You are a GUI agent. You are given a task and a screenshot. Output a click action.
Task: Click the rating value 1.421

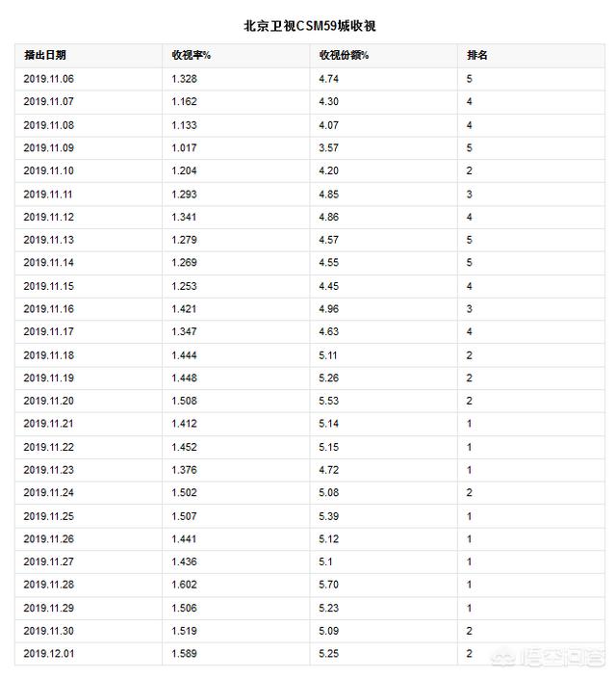point(184,309)
